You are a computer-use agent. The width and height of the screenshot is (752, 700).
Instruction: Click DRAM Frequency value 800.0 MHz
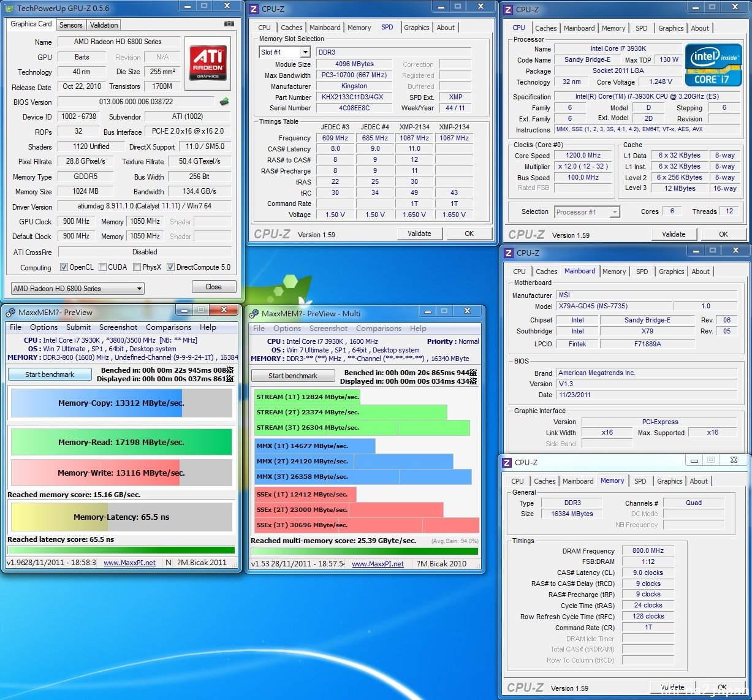tap(648, 550)
